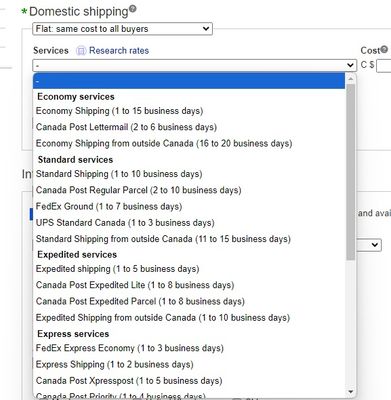The image size is (391, 400).
Task: Click the 'Standard services' group header
Action: point(76,160)
